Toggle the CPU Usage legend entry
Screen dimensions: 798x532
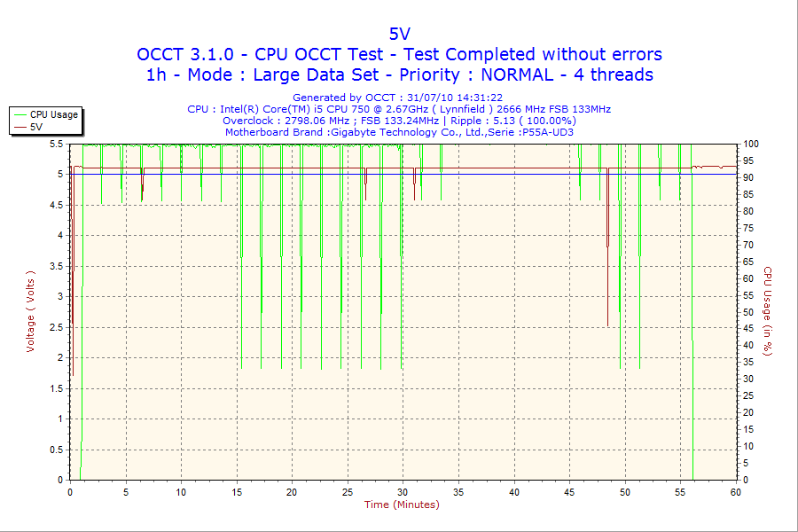tap(55, 116)
